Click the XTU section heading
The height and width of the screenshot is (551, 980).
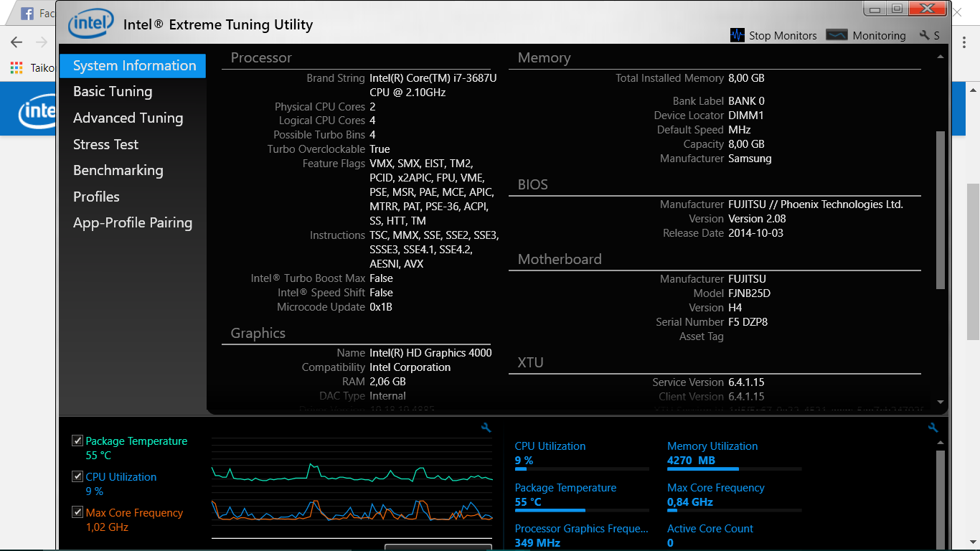[x=530, y=362]
